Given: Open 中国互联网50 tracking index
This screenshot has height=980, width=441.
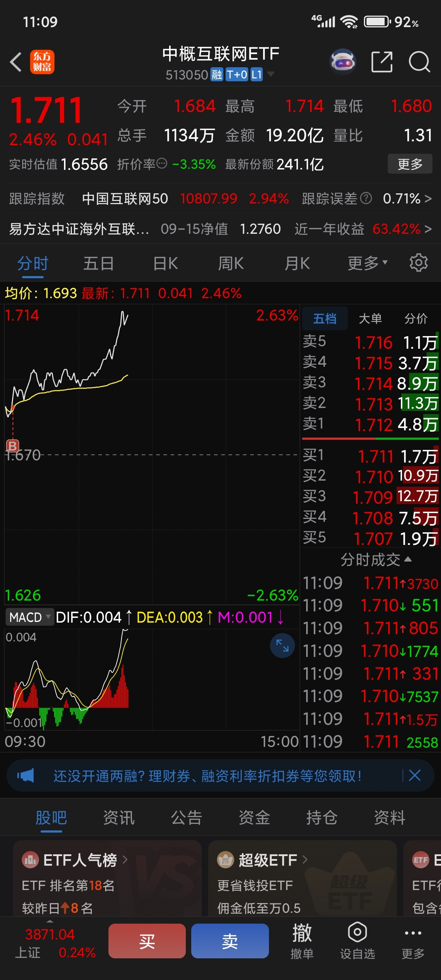Looking at the screenshot, I should tap(125, 198).
